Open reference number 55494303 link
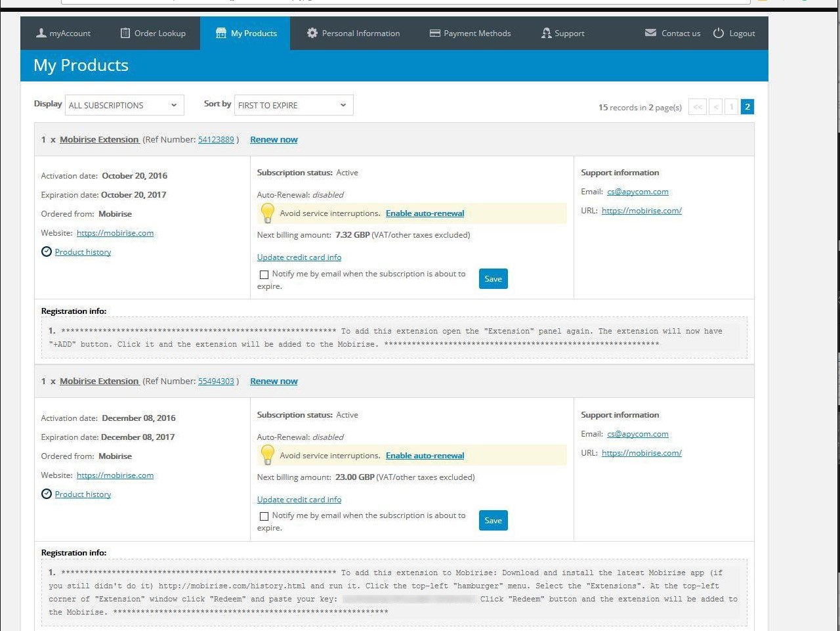 point(216,381)
